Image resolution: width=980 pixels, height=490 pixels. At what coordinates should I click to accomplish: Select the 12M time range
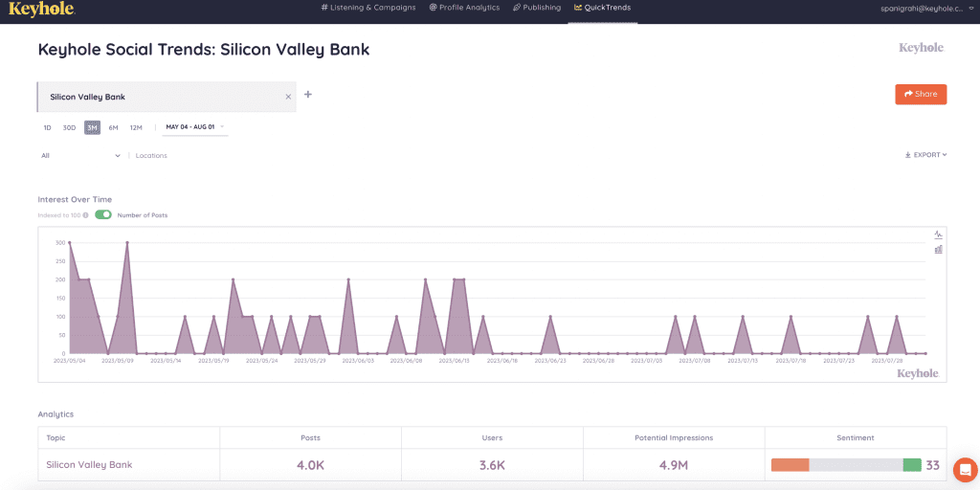136,127
